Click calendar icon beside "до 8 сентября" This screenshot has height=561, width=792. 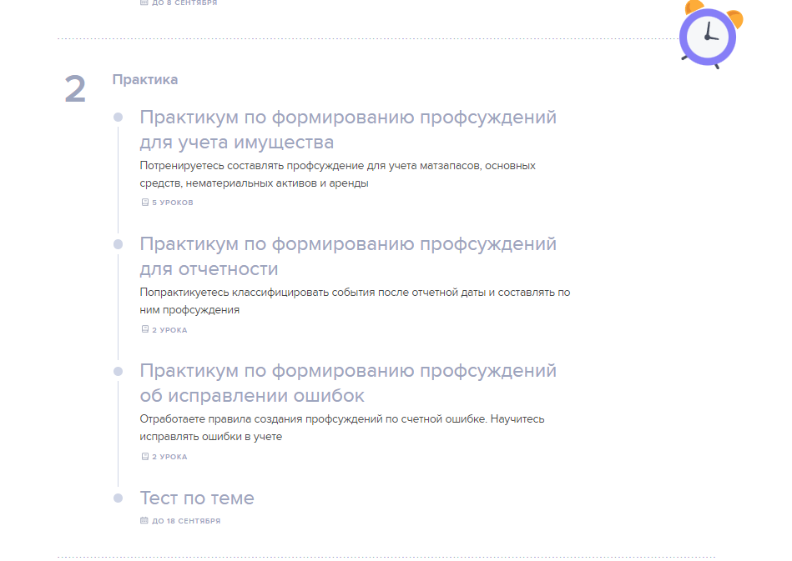click(145, 3)
